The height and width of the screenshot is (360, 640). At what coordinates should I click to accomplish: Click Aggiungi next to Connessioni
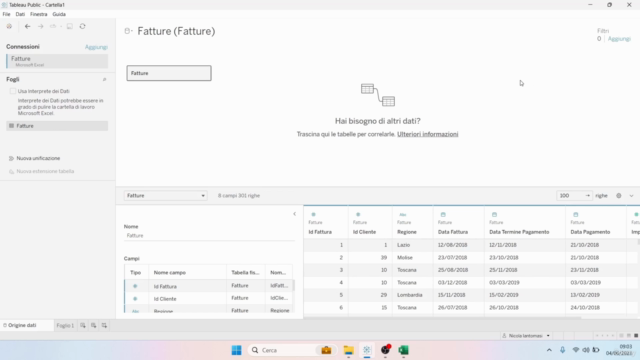96,47
